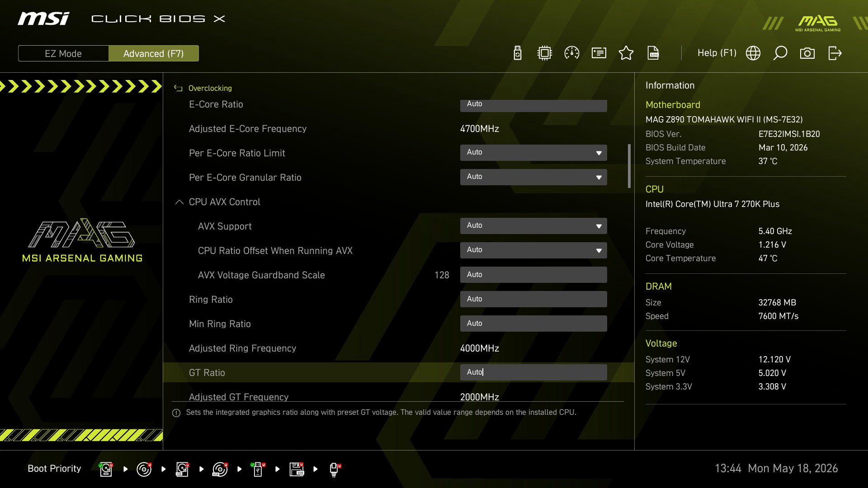Select the USB floppy boot device icon
Image resolution: width=868 pixels, height=488 pixels.
(x=297, y=469)
